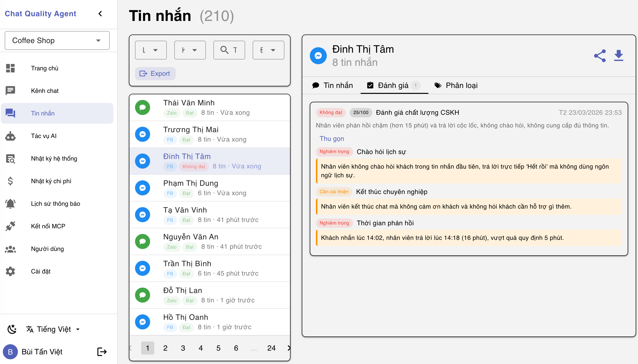Click the Kênh chat bubble icon
This screenshot has height=364, width=638.
point(10,91)
